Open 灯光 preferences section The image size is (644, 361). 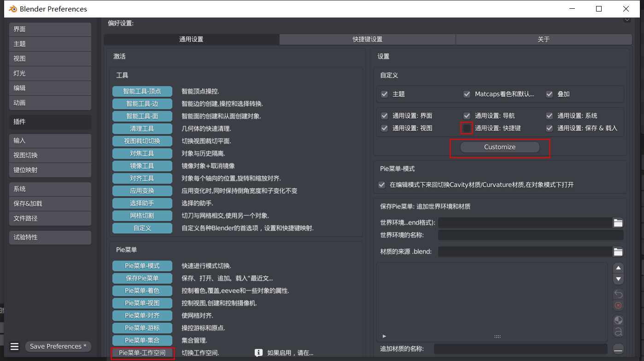(x=50, y=73)
